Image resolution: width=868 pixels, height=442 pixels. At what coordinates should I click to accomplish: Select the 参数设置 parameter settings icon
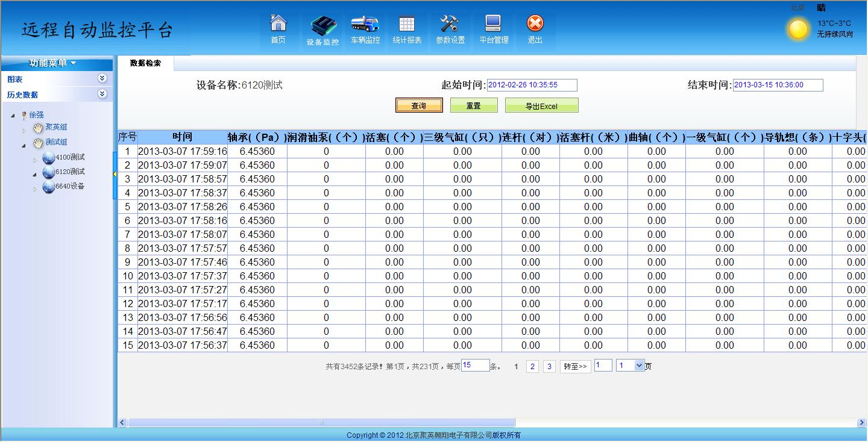pos(450,25)
